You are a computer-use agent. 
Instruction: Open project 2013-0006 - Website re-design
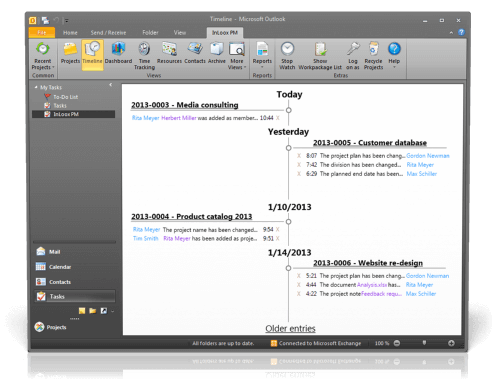pyautogui.click(x=368, y=263)
